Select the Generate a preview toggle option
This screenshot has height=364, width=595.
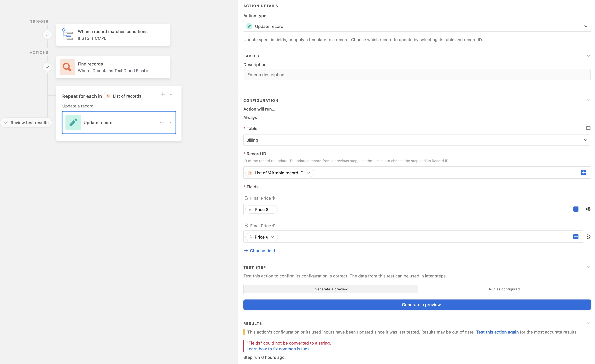(331, 289)
